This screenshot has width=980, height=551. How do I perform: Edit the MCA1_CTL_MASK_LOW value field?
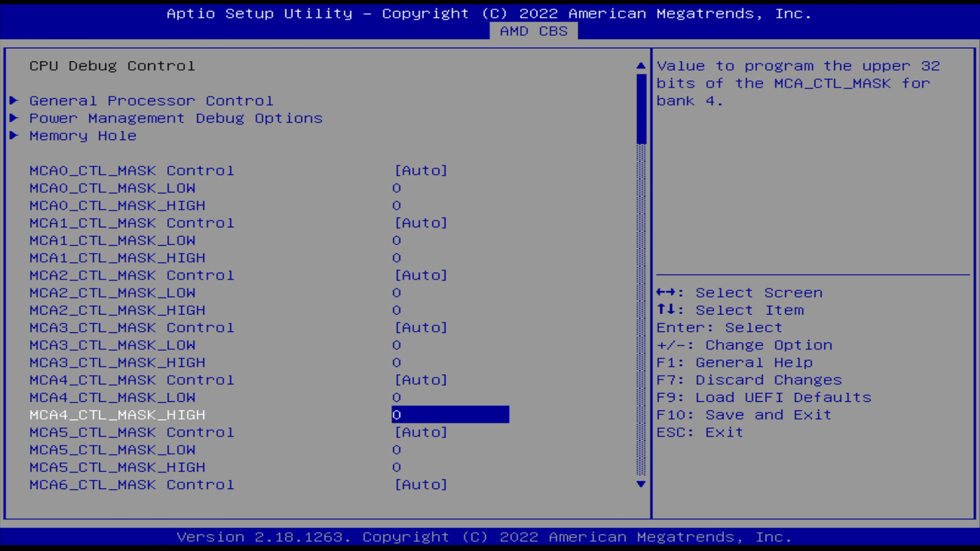click(396, 240)
